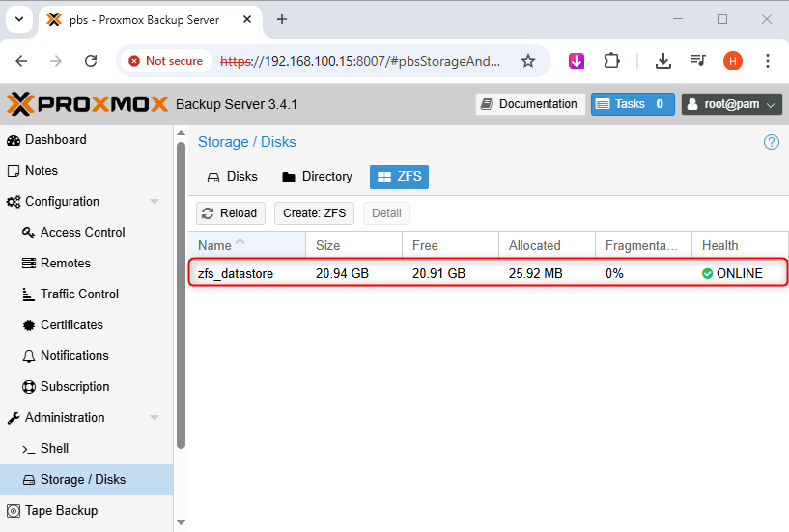Reload the ZFS pool list
Image resolution: width=789 pixels, height=532 pixels.
231,213
